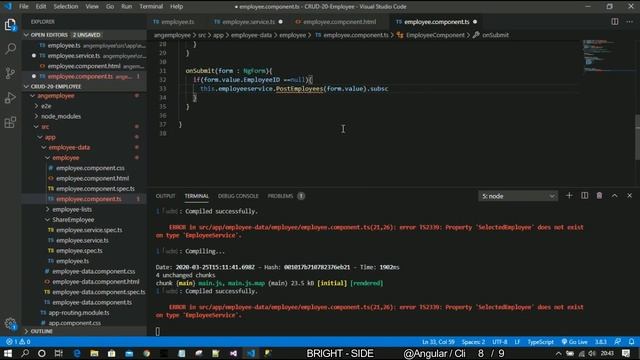
Task: Open the Selection menu
Action: click(x=66, y=7)
